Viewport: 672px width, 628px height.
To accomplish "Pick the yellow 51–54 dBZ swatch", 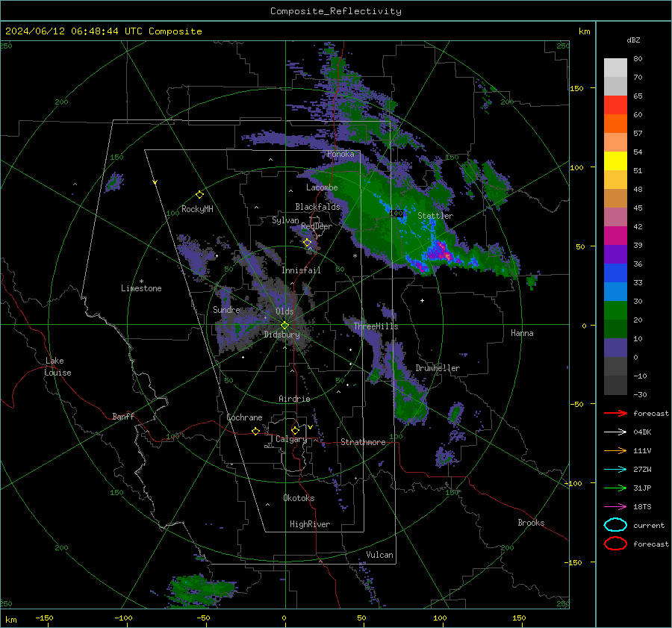I will [615, 161].
